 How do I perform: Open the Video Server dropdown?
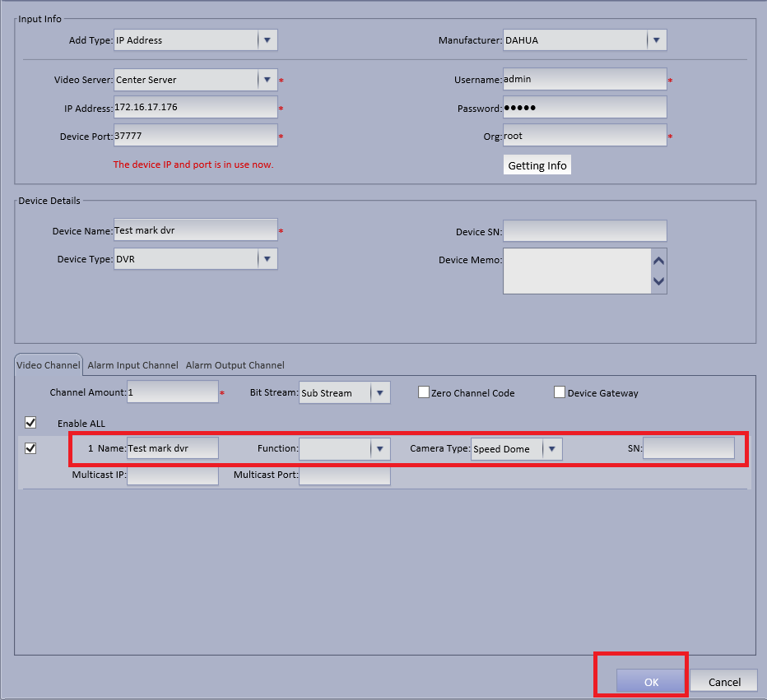pyautogui.click(x=196, y=80)
